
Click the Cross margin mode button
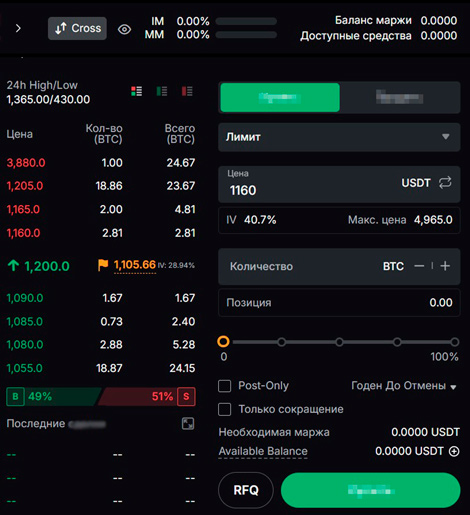pyautogui.click(x=77, y=28)
